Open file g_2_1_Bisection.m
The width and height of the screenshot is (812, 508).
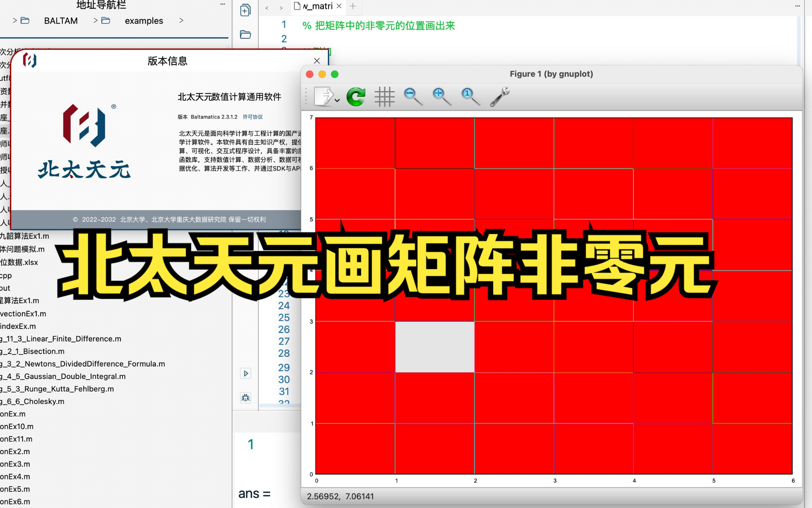[x=32, y=351]
